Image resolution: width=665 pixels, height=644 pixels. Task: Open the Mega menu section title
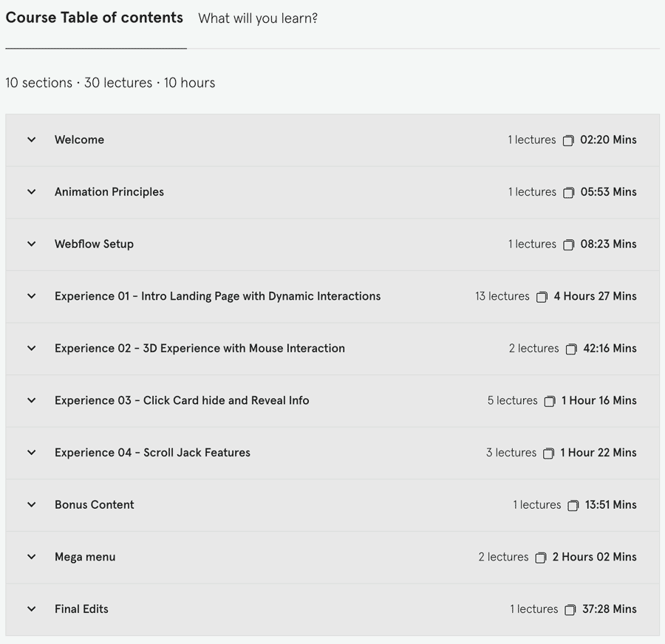pyautogui.click(x=85, y=557)
